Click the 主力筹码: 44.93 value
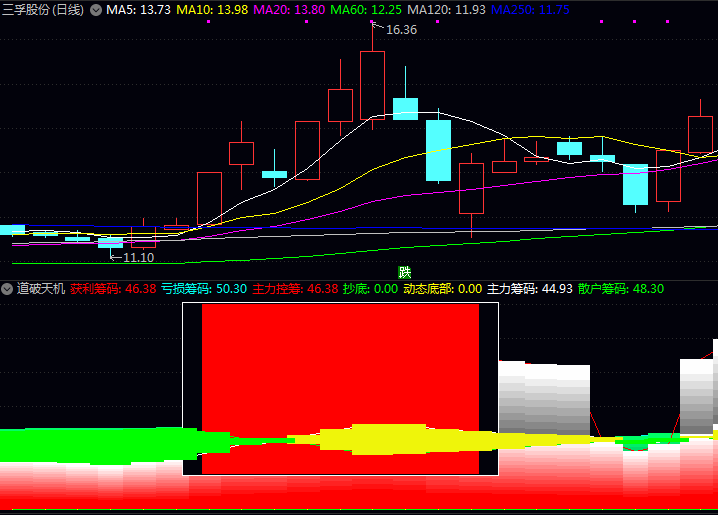This screenshot has height=515, width=718. (530, 289)
